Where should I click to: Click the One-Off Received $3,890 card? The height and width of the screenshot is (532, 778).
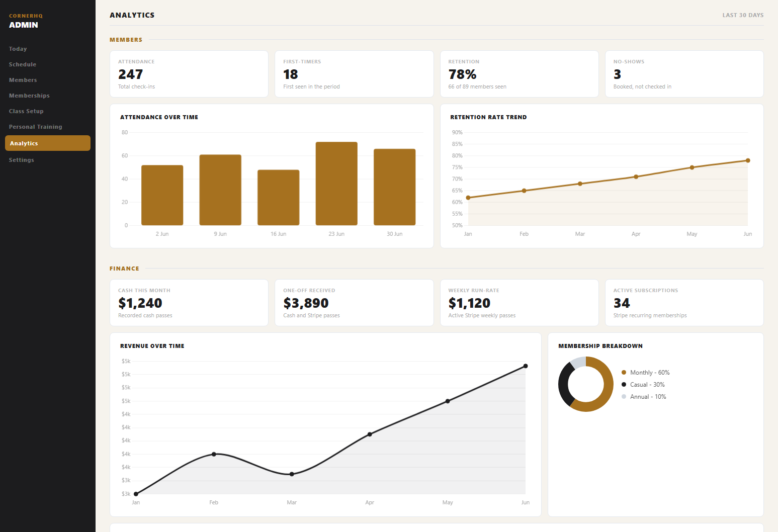tap(354, 303)
